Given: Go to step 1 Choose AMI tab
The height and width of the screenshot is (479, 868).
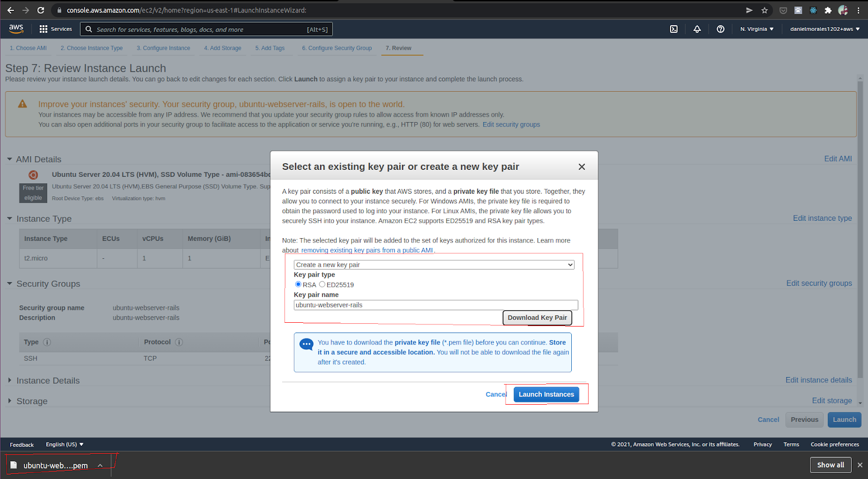Looking at the screenshot, I should tap(28, 48).
